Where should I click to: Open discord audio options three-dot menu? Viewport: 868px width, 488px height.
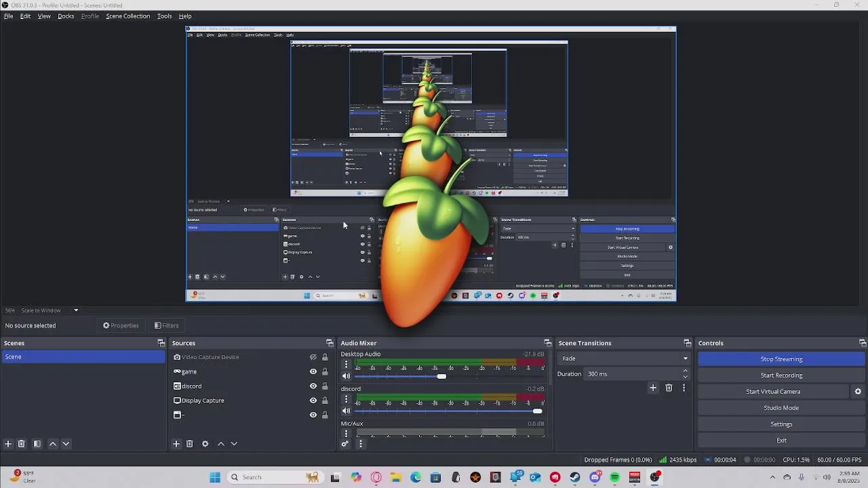point(346,399)
